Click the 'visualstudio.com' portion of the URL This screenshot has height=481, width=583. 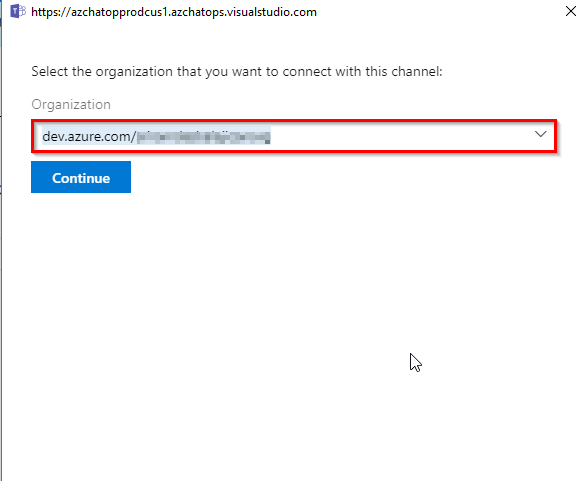pyautogui.click(x=271, y=12)
